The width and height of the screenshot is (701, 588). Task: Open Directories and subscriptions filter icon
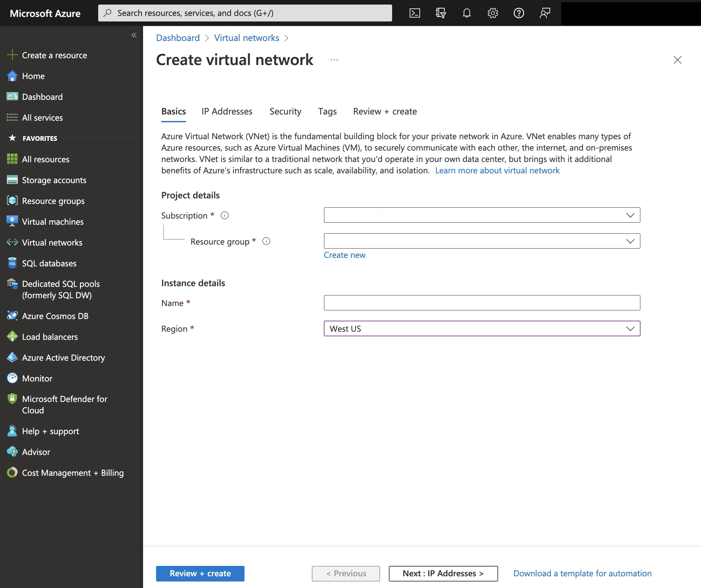441,13
